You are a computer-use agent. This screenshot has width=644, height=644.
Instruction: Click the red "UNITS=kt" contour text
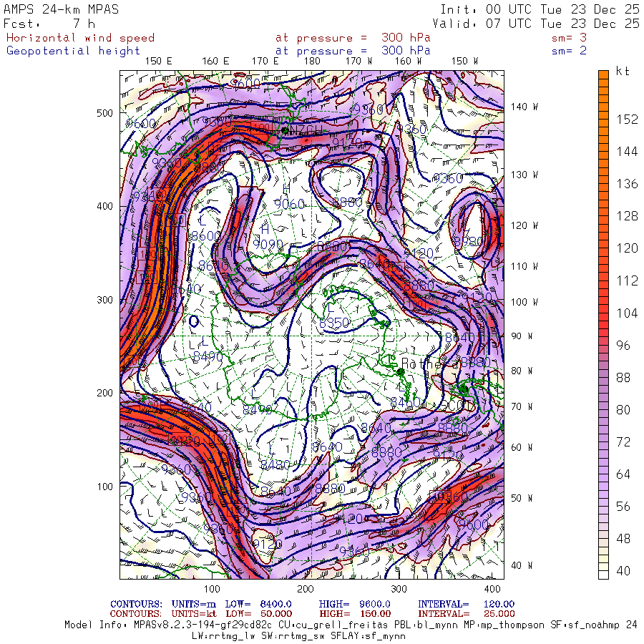194,614
